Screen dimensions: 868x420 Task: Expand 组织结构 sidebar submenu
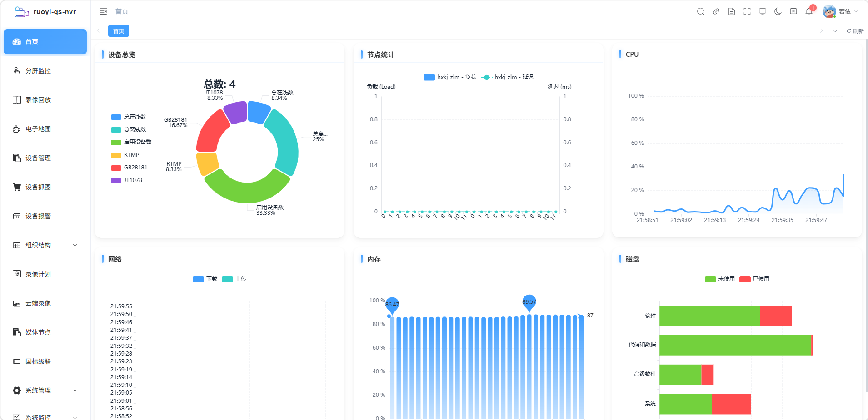click(x=45, y=245)
